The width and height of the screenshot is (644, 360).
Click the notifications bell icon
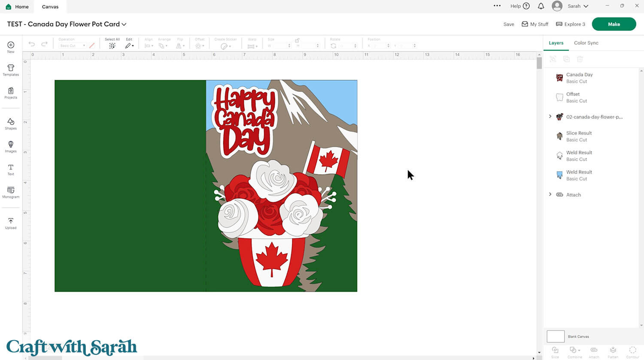pos(541,6)
